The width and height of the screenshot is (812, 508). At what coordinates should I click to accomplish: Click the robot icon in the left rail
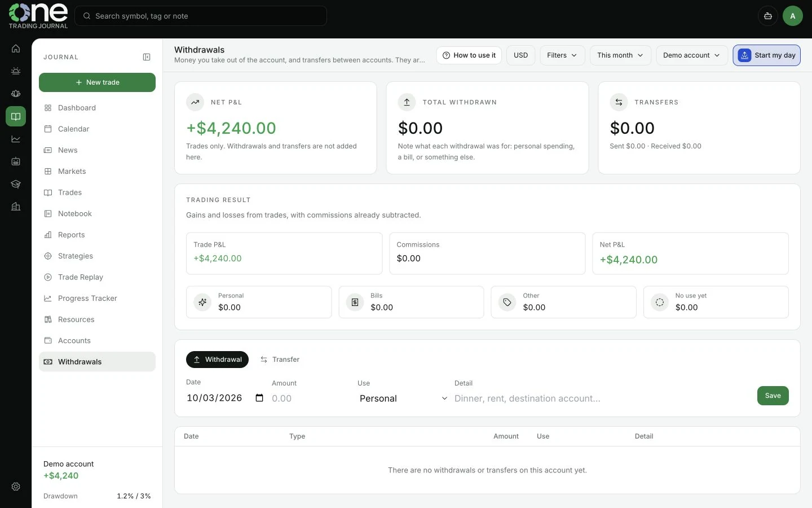pos(16,161)
